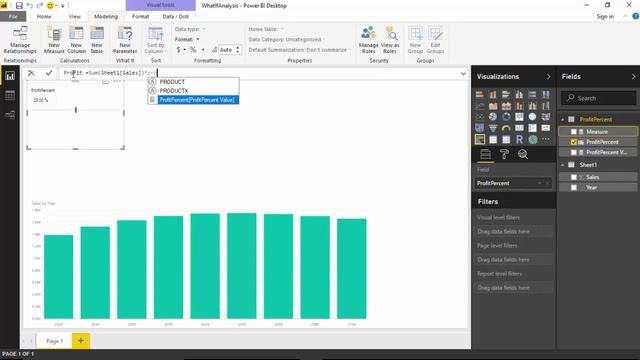Adjust decimal places Auto stepper
This screenshot has height=360, width=640.
pos(238,50)
